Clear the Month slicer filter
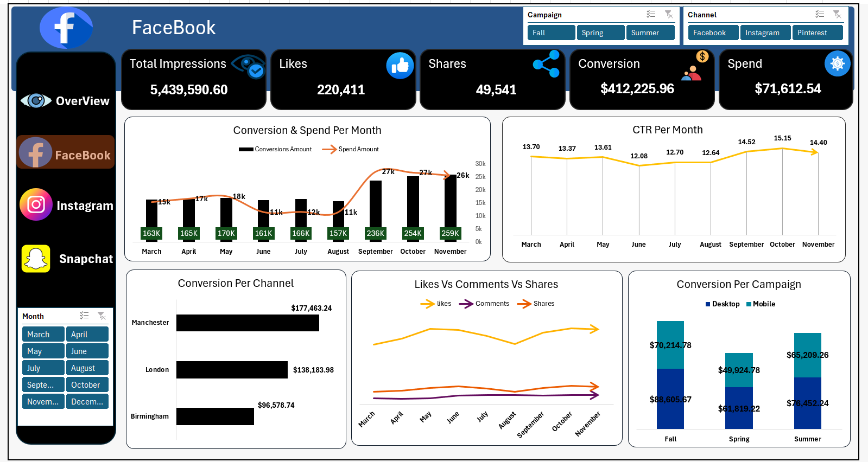Viewport: 868px width, 462px height. pos(102,316)
